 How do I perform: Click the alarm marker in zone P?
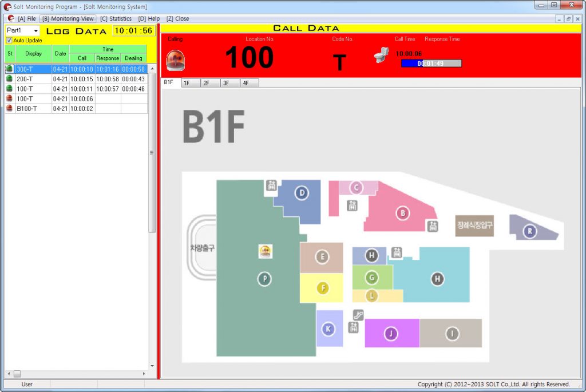(x=266, y=251)
